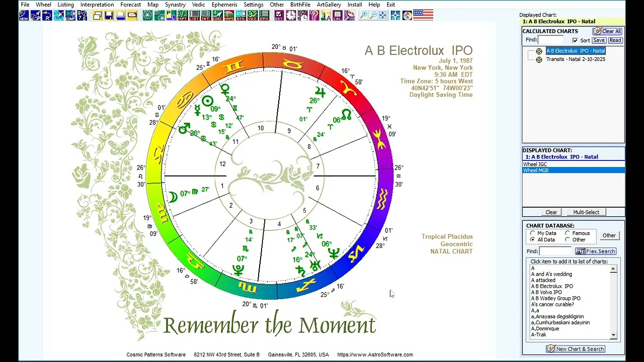Screen dimensions: 644x362
Task: Click the printer icon in toolbar
Action: point(120,16)
